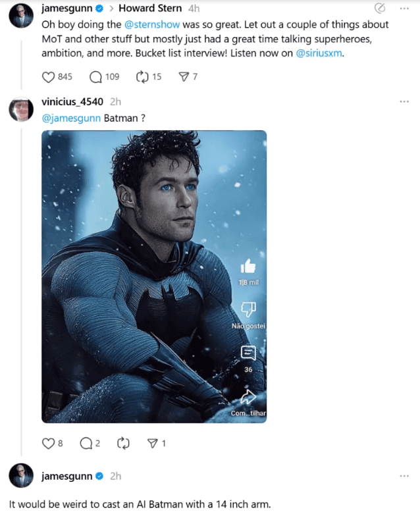The image size is (420, 518).
Task: Open more options for vinicius_4540's reply
Action: pyautogui.click(x=404, y=101)
